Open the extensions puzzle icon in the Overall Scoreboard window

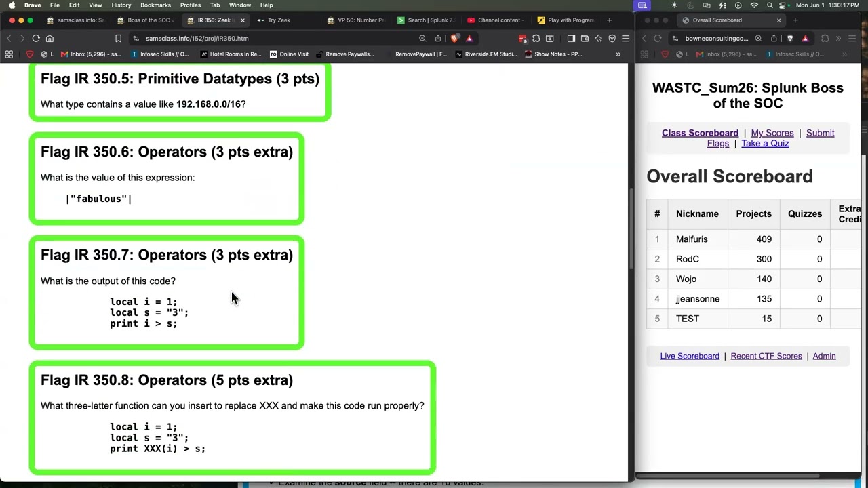coord(825,39)
